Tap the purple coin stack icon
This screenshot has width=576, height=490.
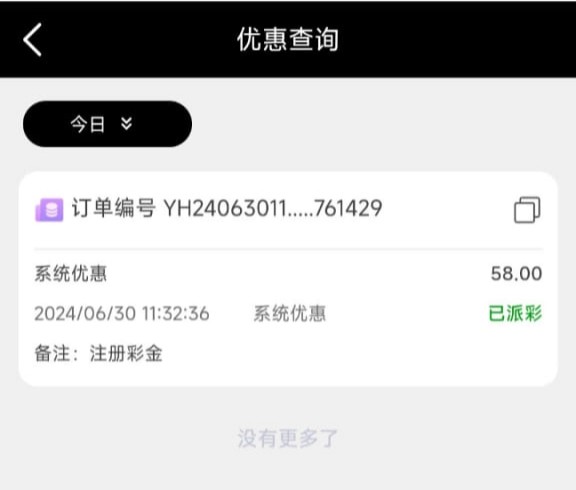pos(49,210)
